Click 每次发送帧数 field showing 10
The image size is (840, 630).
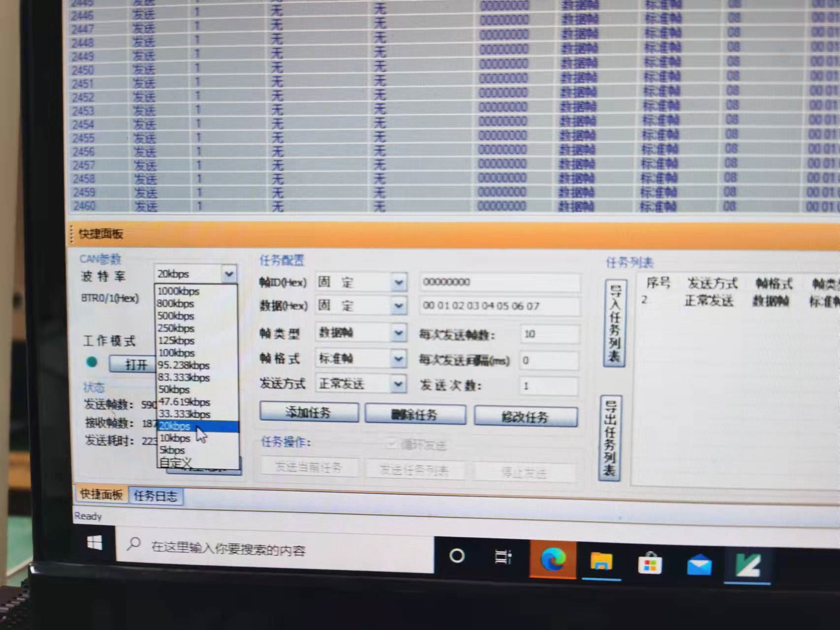[549, 334]
